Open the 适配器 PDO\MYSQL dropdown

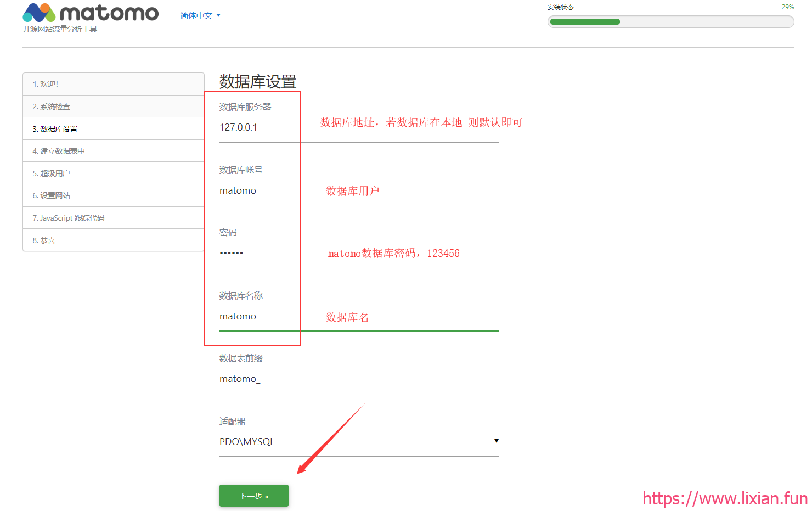(x=359, y=442)
